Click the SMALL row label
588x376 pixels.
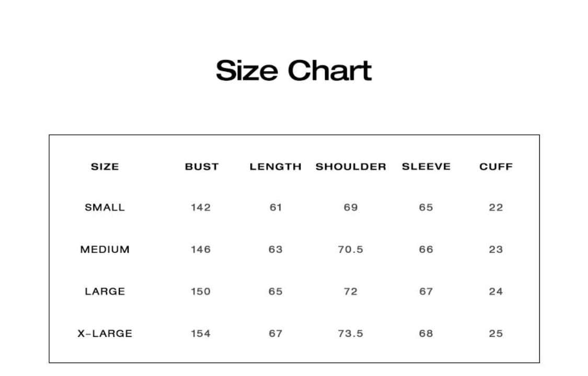click(105, 208)
